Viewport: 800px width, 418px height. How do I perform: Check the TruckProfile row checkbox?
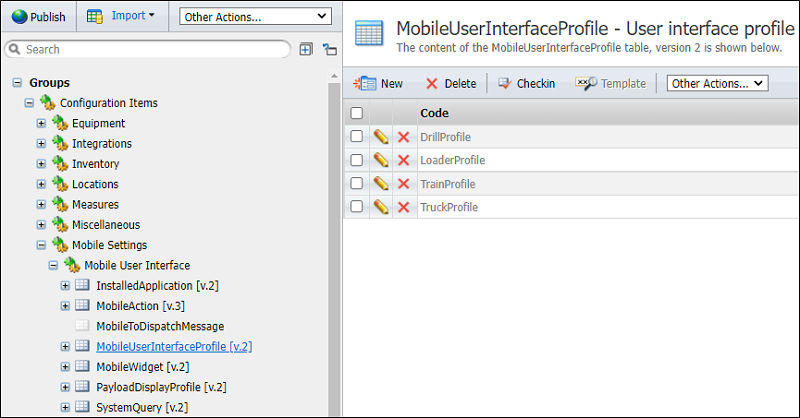point(357,207)
